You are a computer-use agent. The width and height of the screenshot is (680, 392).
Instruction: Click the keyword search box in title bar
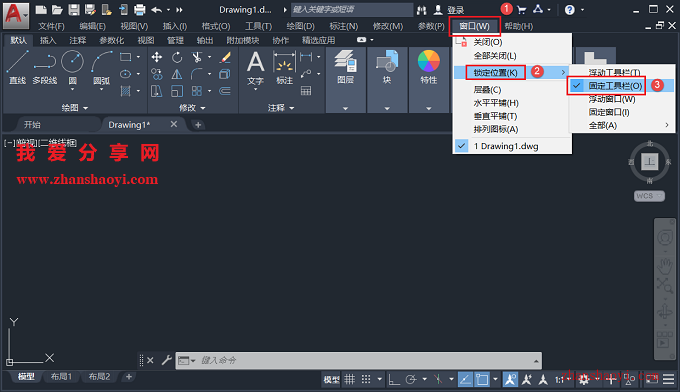tap(352, 10)
